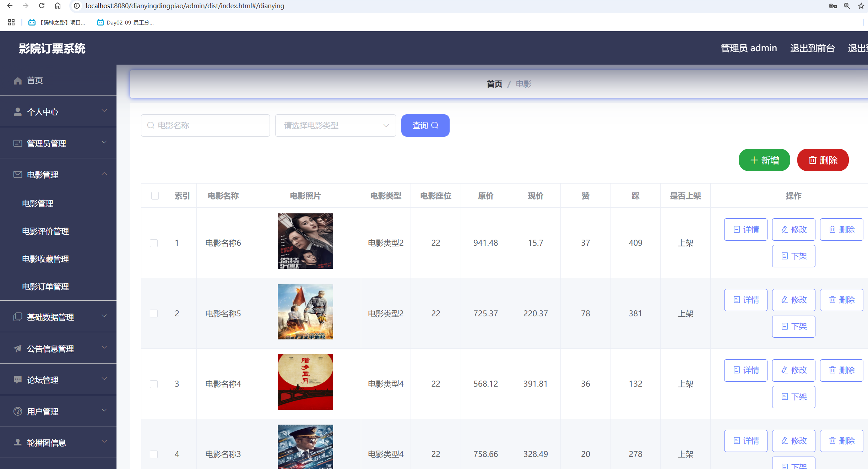The width and height of the screenshot is (868, 469).
Task: Tick the checkbox for 电影名称3 row
Action: pos(154,454)
